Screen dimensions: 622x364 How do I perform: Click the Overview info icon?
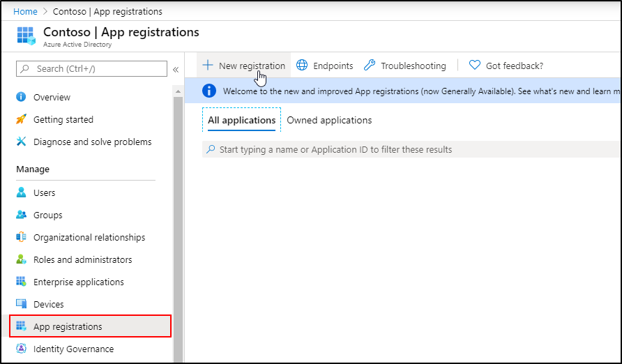pyautogui.click(x=21, y=97)
